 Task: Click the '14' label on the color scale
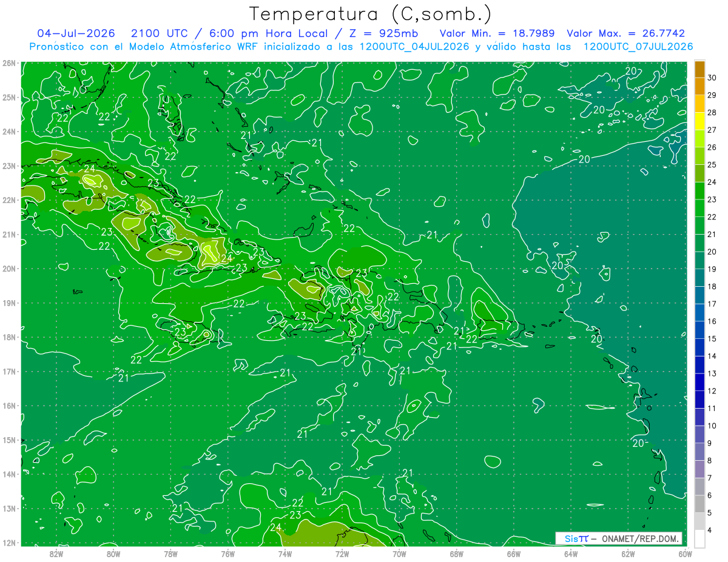pos(712,356)
